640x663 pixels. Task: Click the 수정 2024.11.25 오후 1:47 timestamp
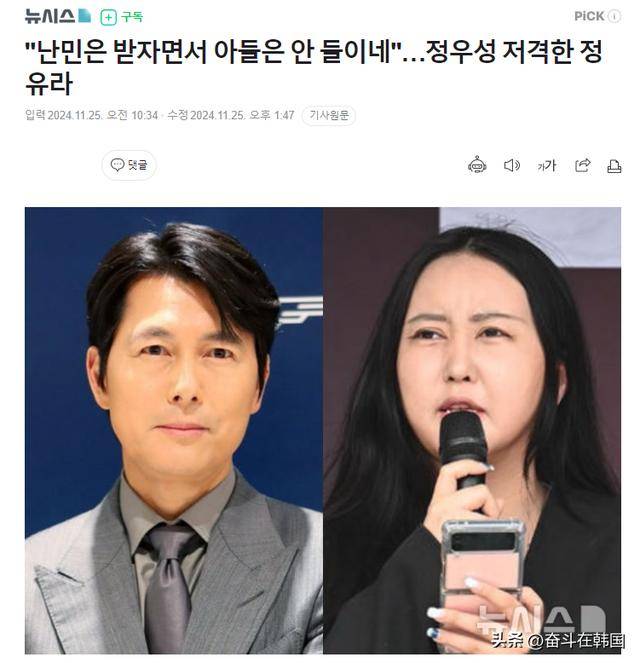pyautogui.click(x=230, y=115)
